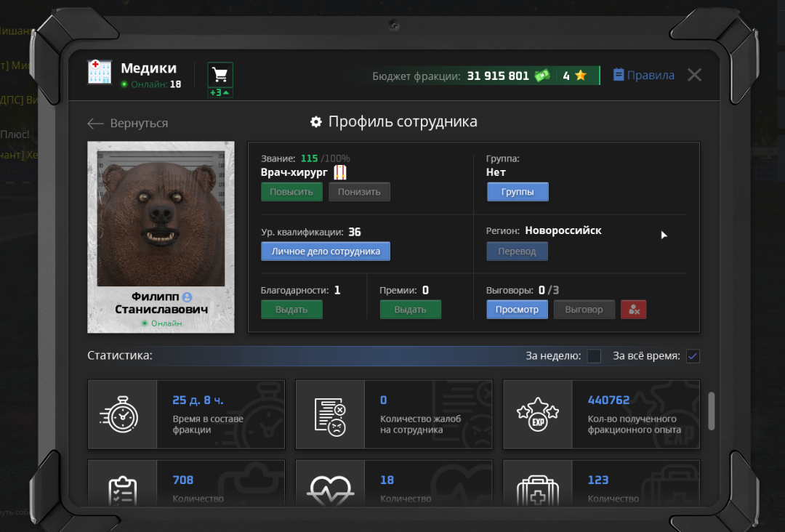This screenshot has height=532, width=785.
Task: Click the back arrow by Вернуться
Action: pyautogui.click(x=95, y=123)
